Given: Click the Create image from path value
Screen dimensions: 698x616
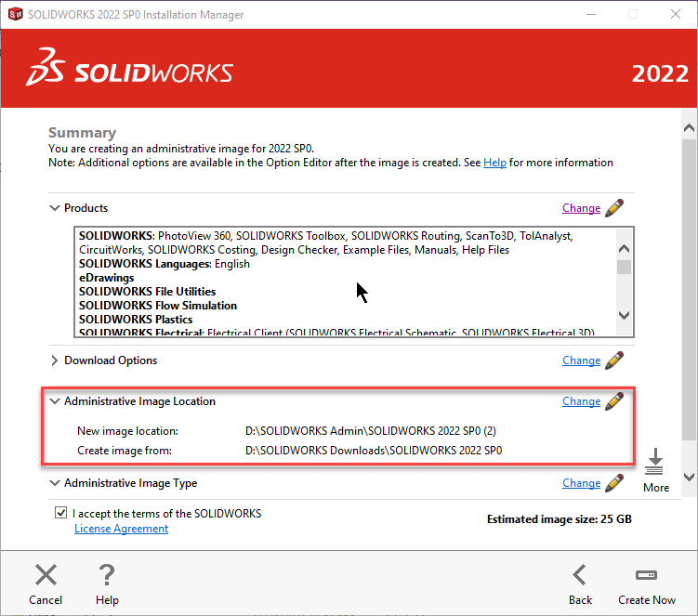Looking at the screenshot, I should coord(374,451).
